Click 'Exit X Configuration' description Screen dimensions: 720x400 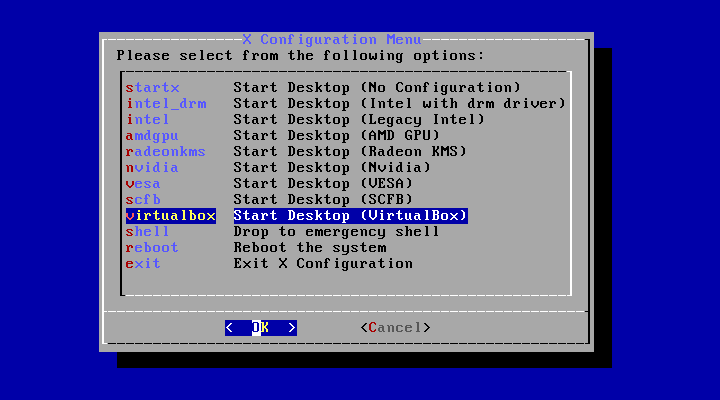pos(323,264)
